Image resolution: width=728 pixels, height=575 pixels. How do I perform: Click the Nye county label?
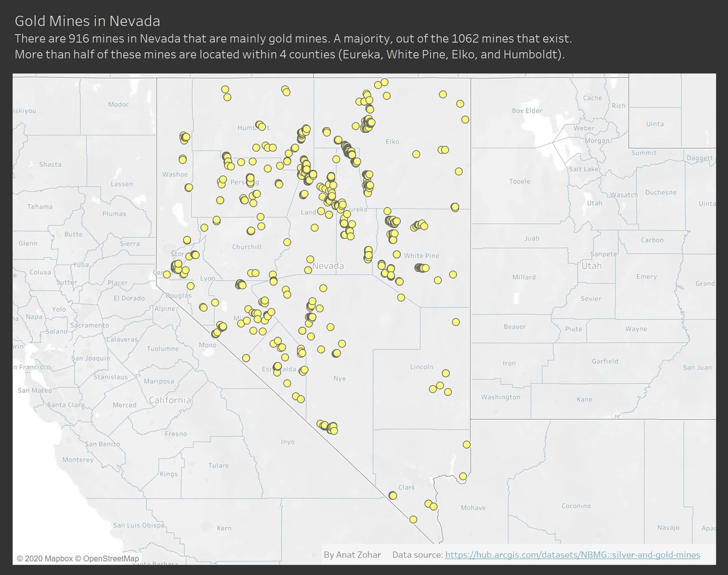click(339, 378)
